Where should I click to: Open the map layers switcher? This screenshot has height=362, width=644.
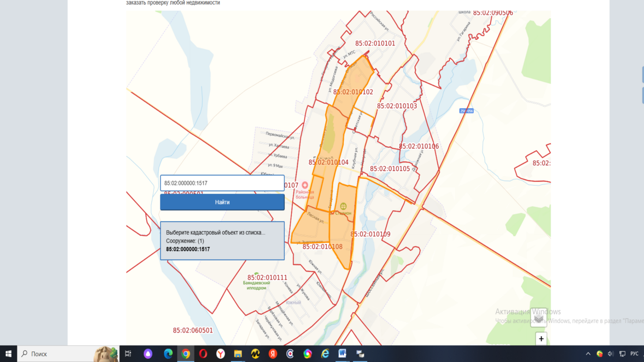tap(538, 318)
